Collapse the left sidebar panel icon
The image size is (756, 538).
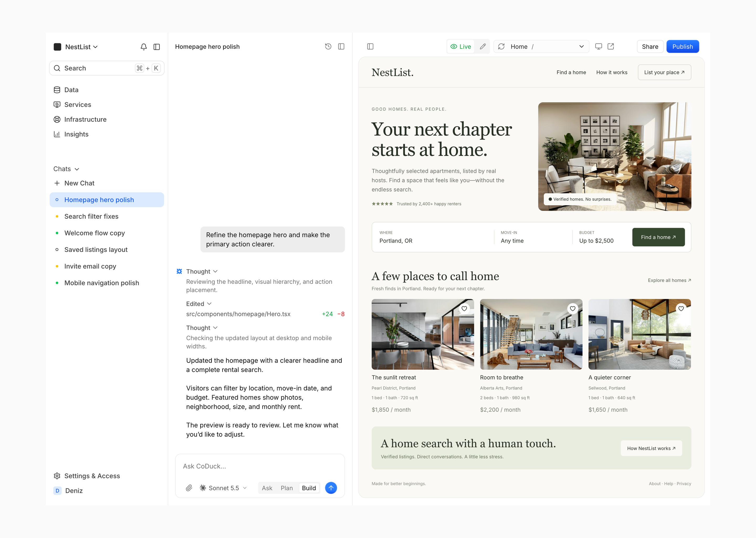tap(157, 47)
